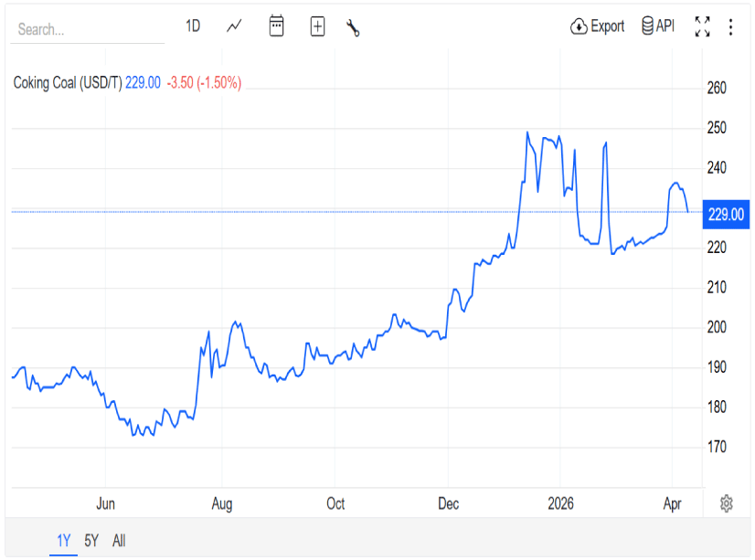The width and height of the screenshot is (755, 560).
Task: Toggle the Coking Coal (USD/T) legend label
Action: [67, 83]
